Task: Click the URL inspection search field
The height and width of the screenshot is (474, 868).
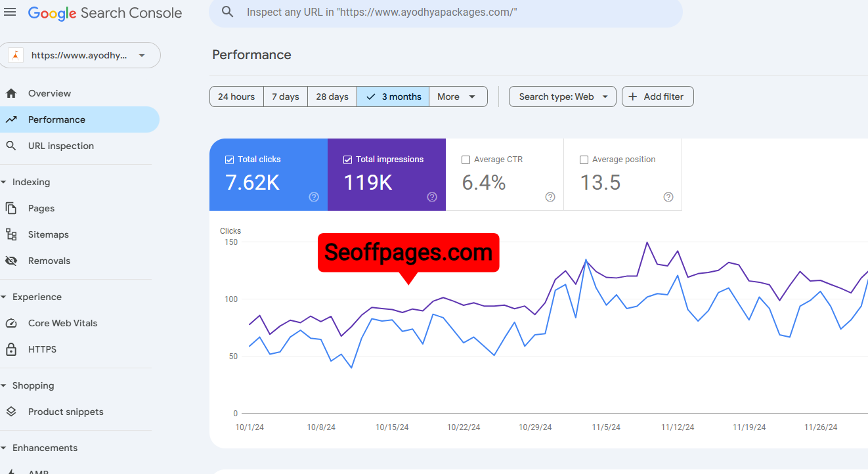Action: [446, 12]
